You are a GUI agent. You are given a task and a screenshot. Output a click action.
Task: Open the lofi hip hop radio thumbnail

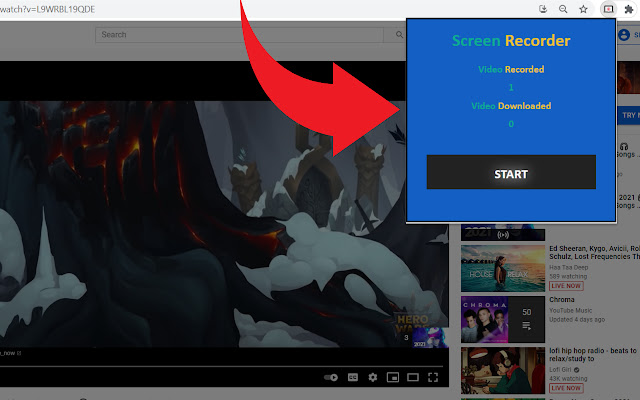pyautogui.click(x=503, y=371)
